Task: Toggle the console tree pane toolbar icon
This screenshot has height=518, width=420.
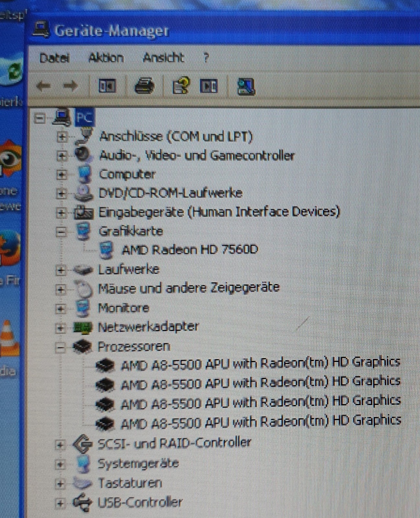Action: coord(107,86)
